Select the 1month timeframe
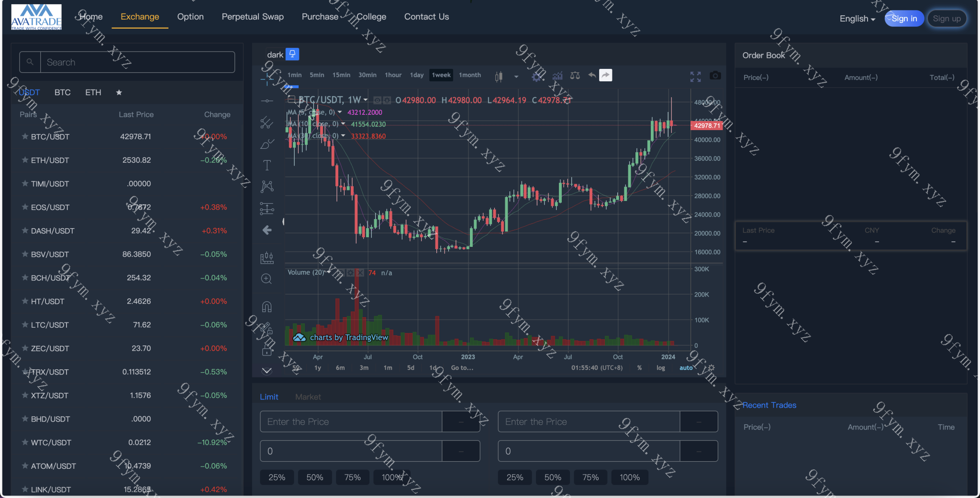This screenshot has width=980, height=498. click(470, 75)
